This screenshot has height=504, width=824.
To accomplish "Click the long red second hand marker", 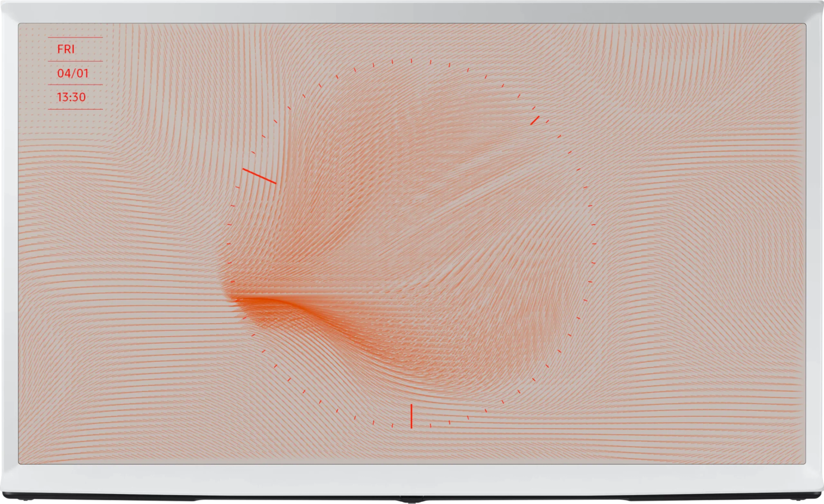I will tap(259, 175).
